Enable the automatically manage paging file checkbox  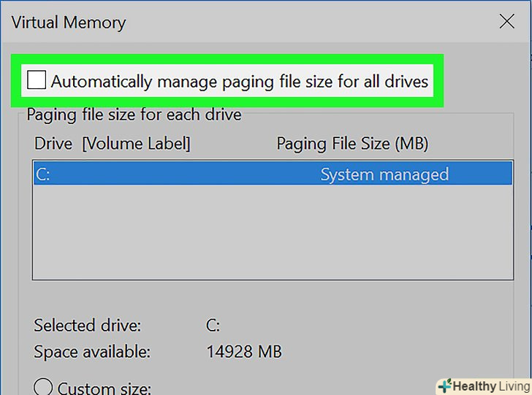pos(36,80)
